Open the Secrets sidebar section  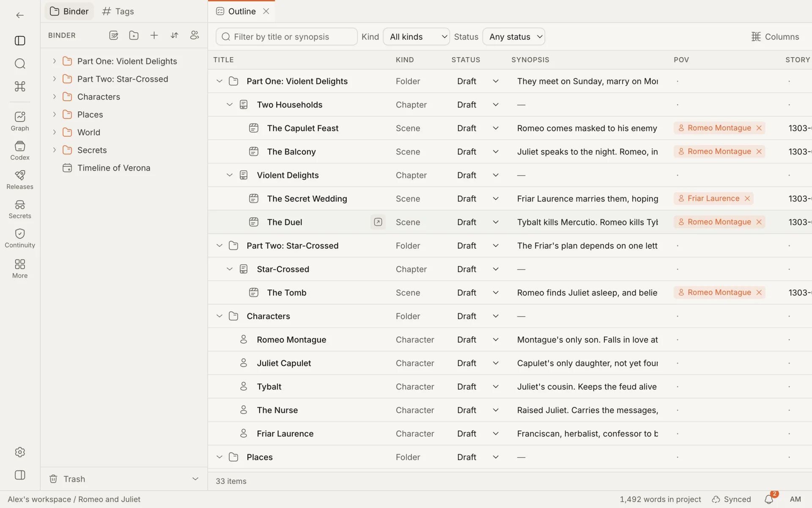[x=20, y=209]
